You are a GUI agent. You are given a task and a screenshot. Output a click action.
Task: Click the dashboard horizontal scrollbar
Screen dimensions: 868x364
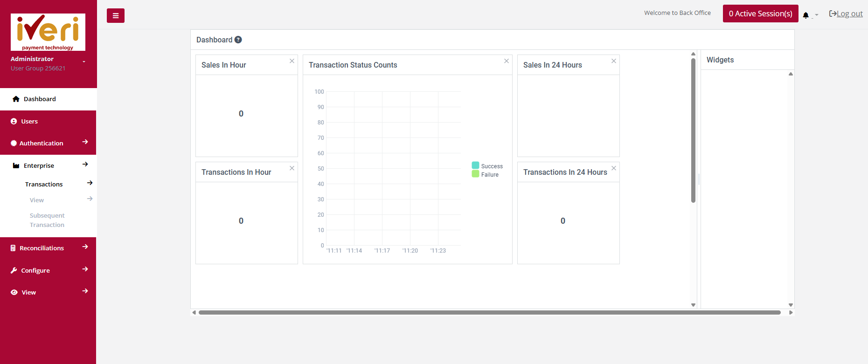tap(490, 312)
